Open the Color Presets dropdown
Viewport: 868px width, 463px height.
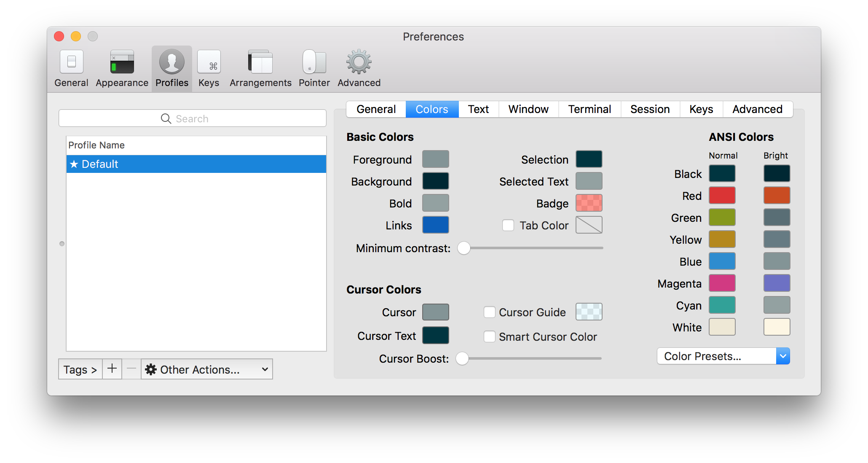723,356
